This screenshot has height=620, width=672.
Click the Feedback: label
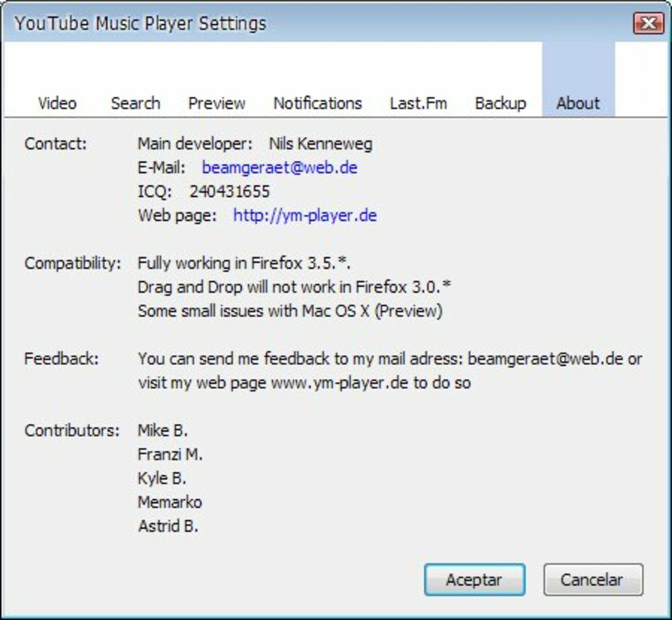(61, 359)
